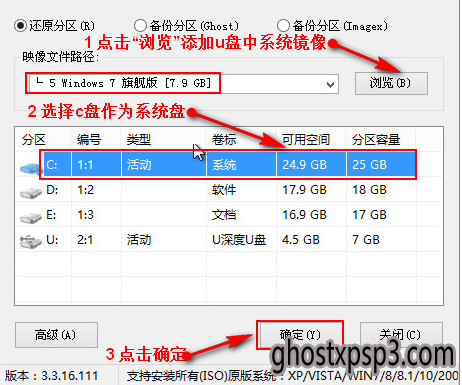Image resolution: width=462 pixels, height=385 pixels.
Task: Click the 25 GB capacity cell
Action: pos(369,165)
